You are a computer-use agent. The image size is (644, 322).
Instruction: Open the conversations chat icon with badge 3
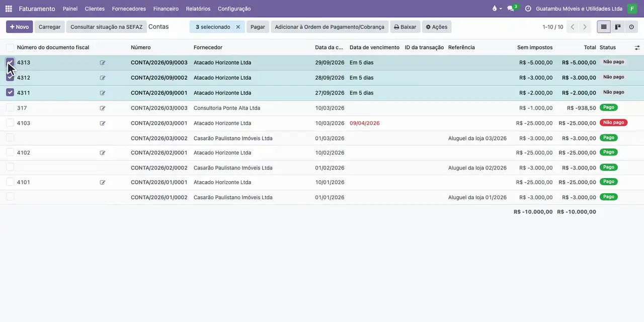tap(512, 8)
